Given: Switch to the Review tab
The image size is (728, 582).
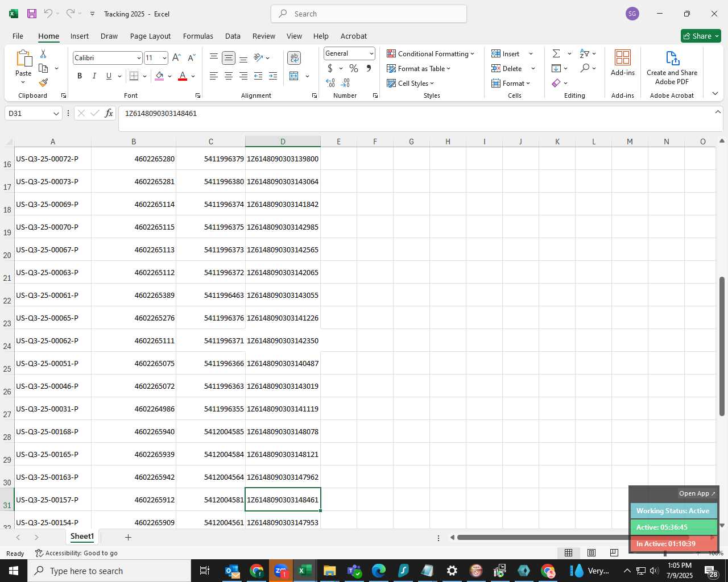Looking at the screenshot, I should pos(264,36).
